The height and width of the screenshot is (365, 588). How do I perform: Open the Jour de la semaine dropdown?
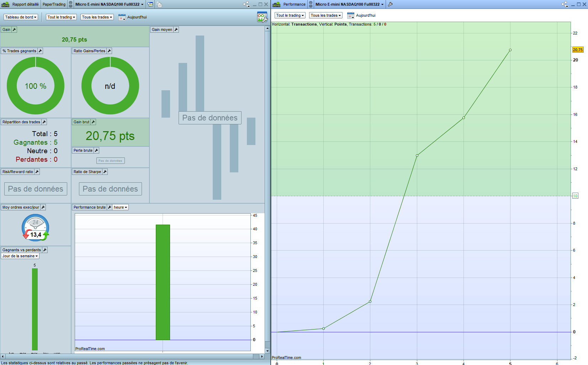click(x=20, y=256)
